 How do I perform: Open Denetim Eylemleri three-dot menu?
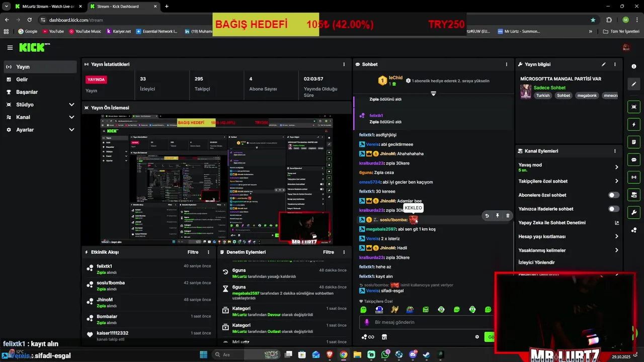[344, 252]
